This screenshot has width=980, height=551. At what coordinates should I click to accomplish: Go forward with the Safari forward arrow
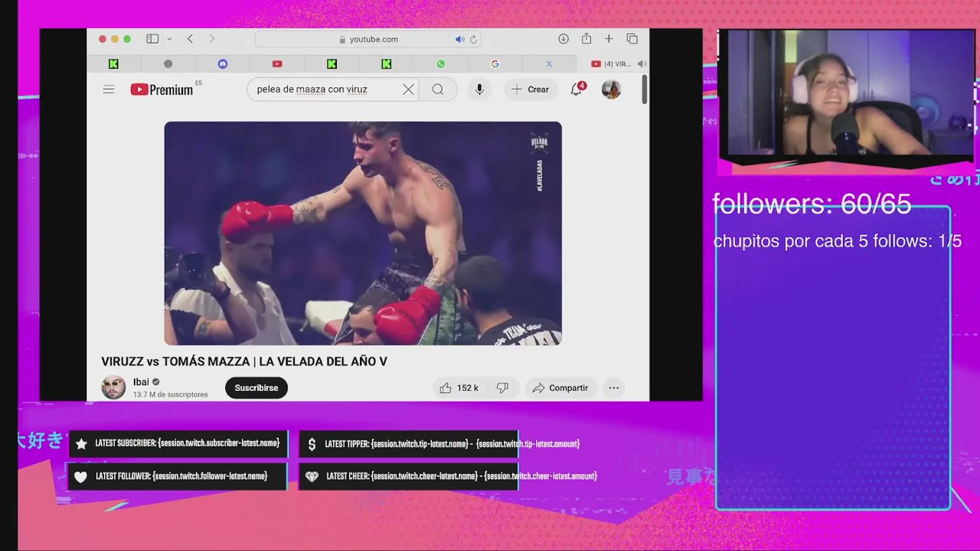[x=211, y=39]
